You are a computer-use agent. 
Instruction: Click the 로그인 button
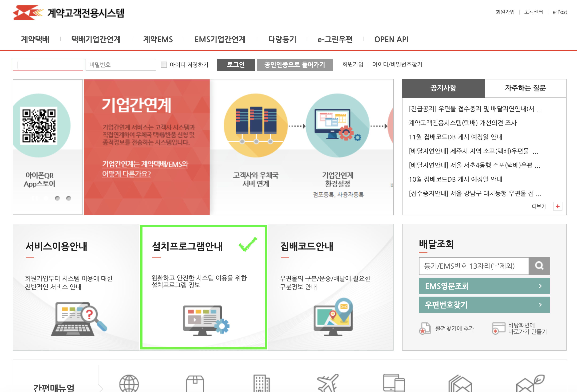tap(236, 65)
